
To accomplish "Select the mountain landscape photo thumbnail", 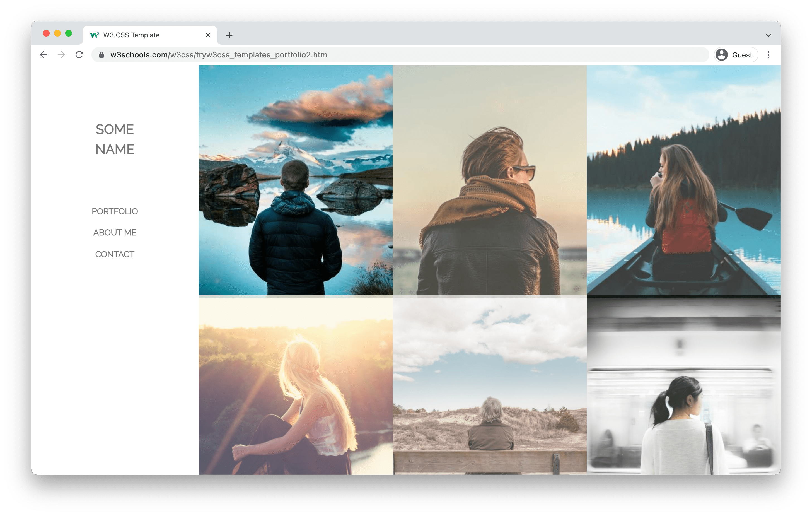I will pos(295,180).
